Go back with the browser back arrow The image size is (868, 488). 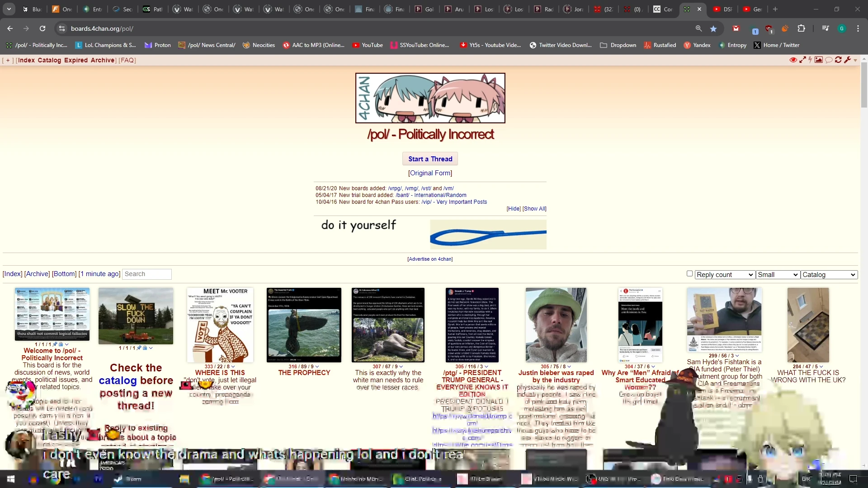click(10, 28)
